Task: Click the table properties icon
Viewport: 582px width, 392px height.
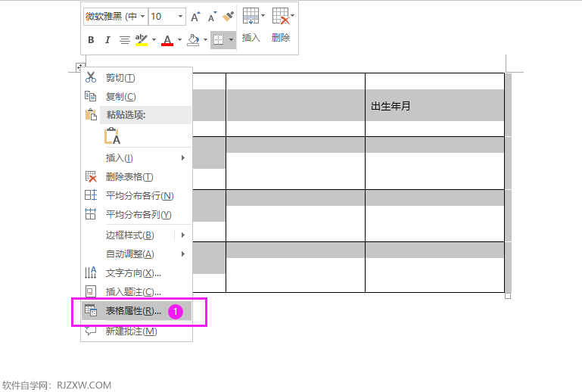Action: pos(91,310)
